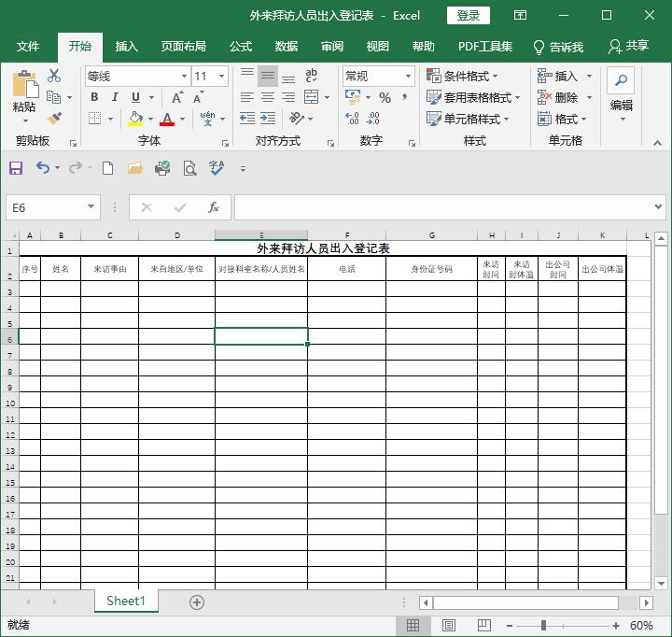Expand the 删除 delete cells dropdown arrow

[x=590, y=97]
